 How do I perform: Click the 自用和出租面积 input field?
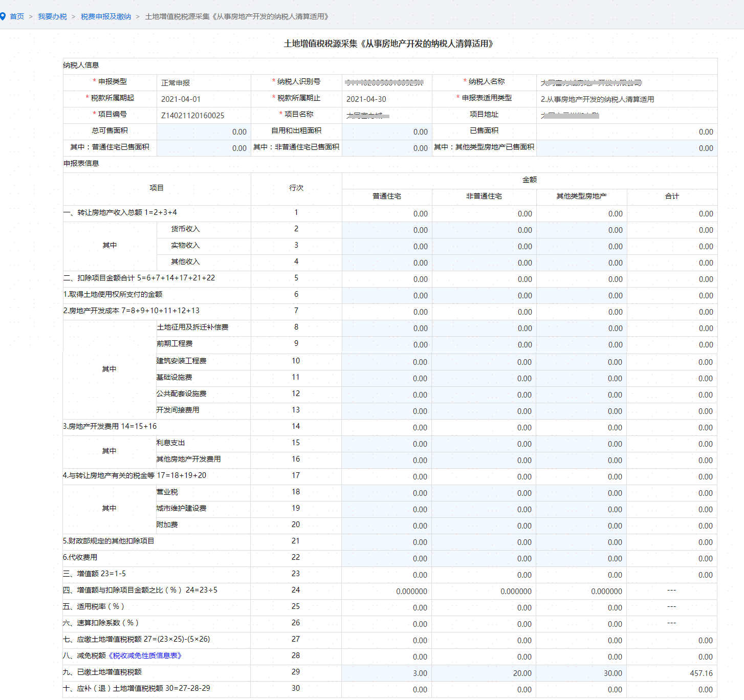[x=387, y=132]
